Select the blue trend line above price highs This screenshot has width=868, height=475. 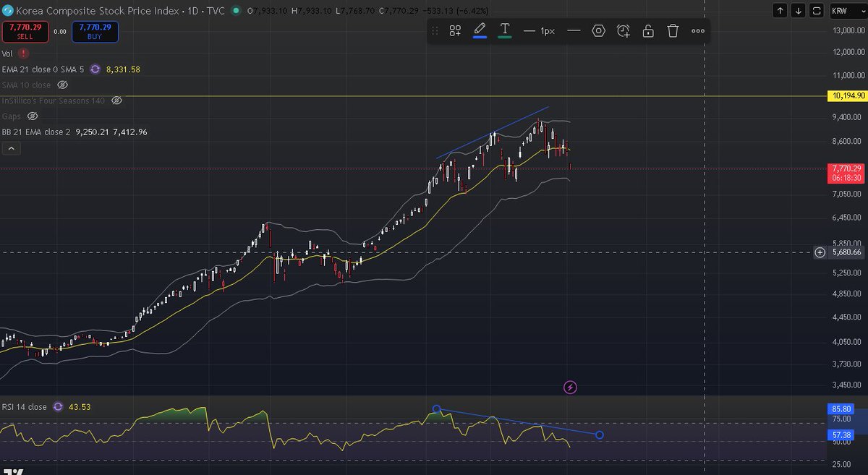[493, 132]
